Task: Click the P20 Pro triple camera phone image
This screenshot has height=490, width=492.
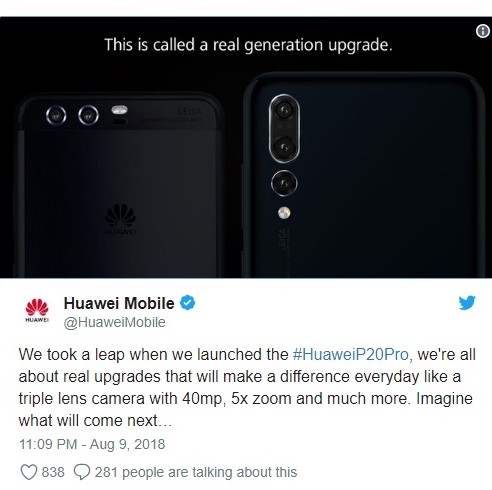Action: pyautogui.click(x=364, y=175)
